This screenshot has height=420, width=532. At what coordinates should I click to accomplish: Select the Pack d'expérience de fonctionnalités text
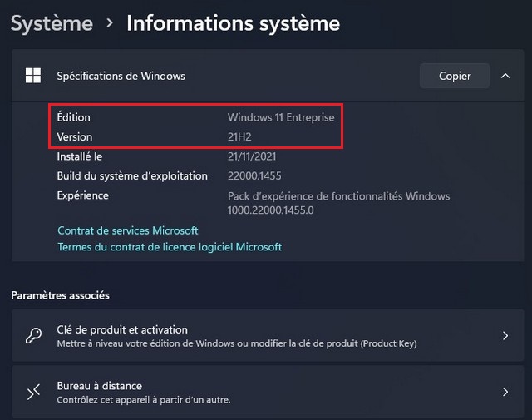338,196
